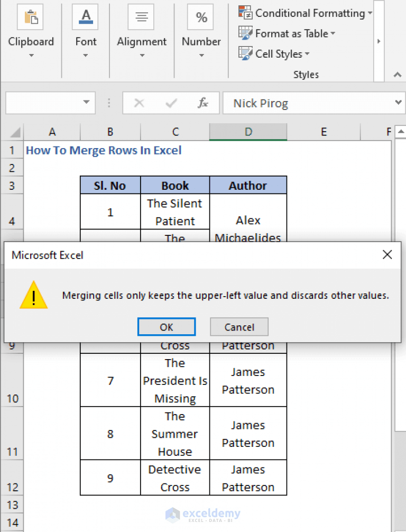
Task: Select column B header
Action: (x=110, y=132)
